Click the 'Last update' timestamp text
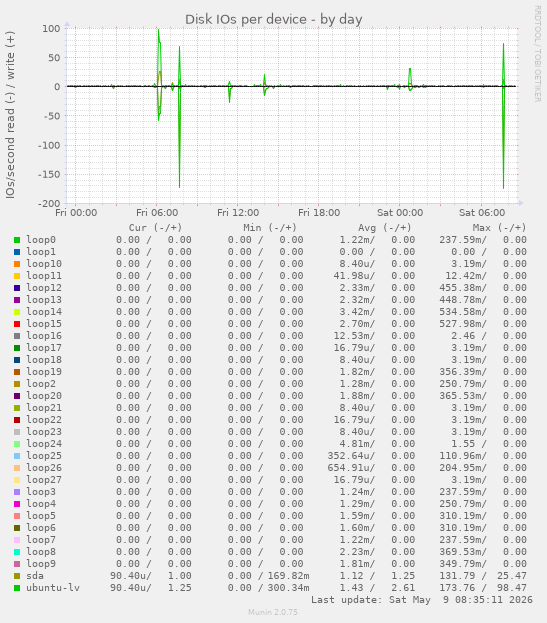 (x=421, y=600)
